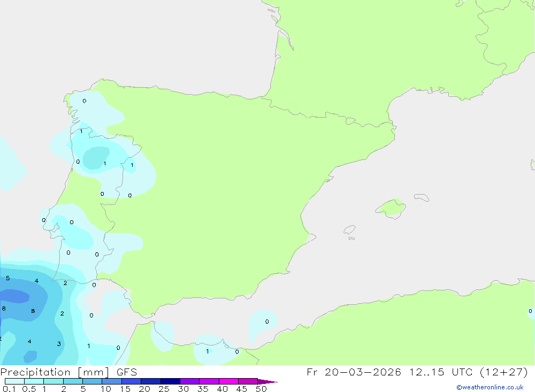Screen dimensions: 535x392
Task: Pick the 0.1–0.5 mm palest cyan legend swatch
Action: click(x=14, y=381)
